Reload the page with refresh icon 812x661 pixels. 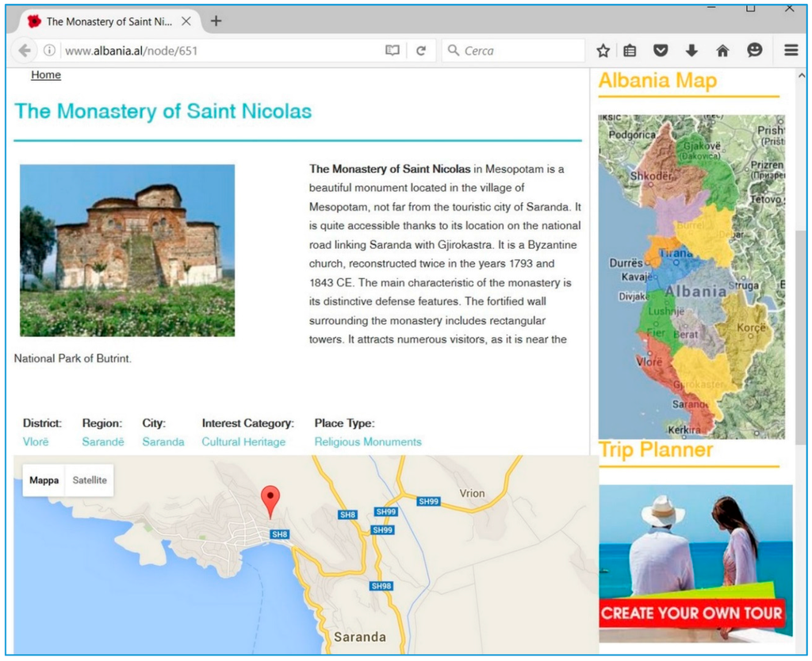(x=421, y=51)
